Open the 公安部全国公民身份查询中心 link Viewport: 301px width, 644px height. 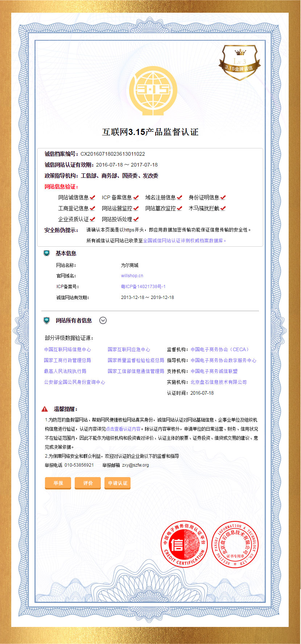(75, 382)
